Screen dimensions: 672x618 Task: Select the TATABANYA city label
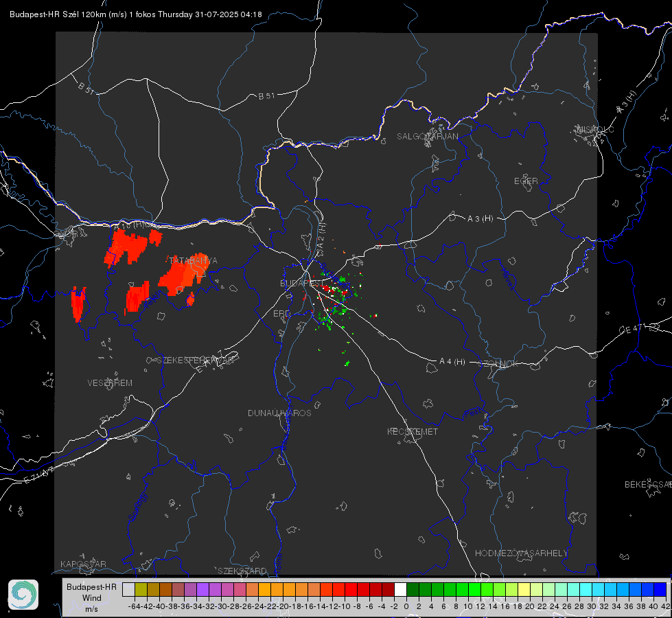193,261
